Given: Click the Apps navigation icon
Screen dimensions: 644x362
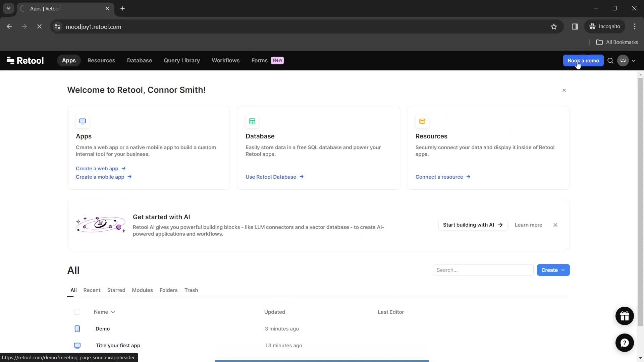Looking at the screenshot, I should pos(68,60).
